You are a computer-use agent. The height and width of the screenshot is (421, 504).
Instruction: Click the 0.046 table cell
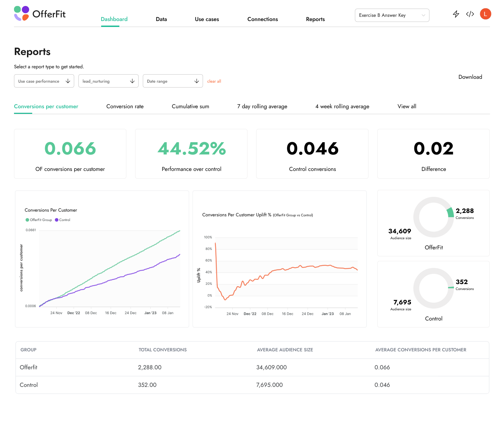click(x=382, y=385)
